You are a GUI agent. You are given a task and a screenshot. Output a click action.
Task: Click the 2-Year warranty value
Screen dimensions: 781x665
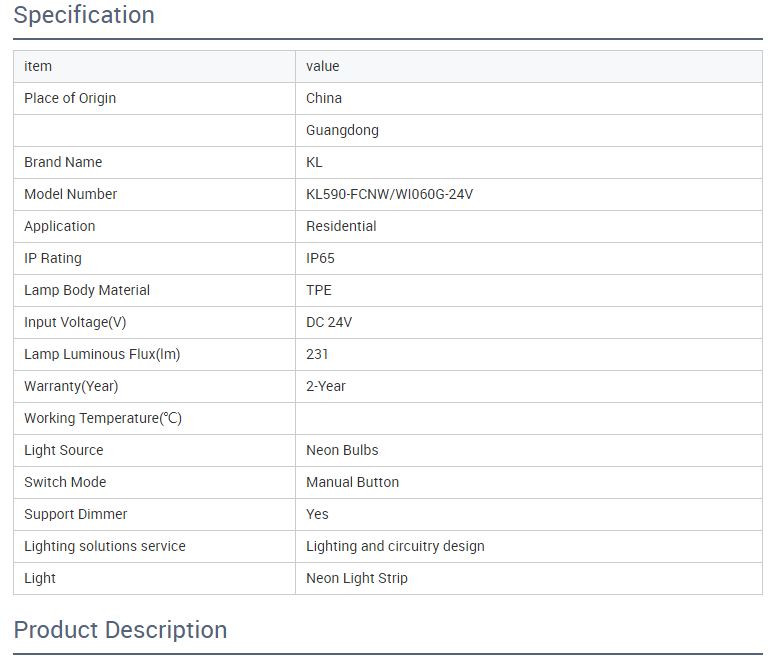326,386
